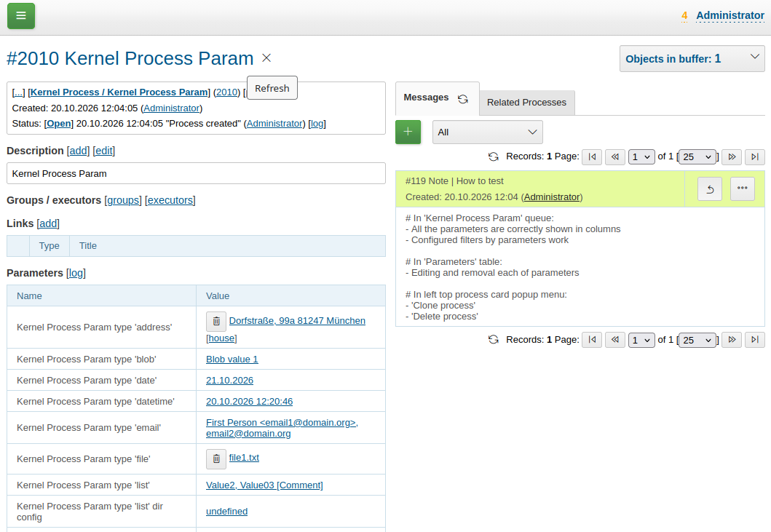
Task: Go to last page in top pager
Action: click(755, 157)
